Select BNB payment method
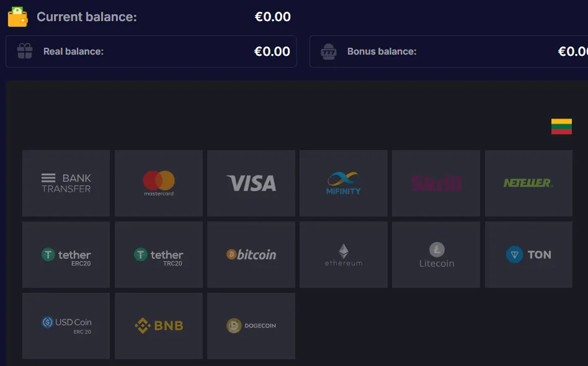The height and width of the screenshot is (366, 588). click(159, 326)
